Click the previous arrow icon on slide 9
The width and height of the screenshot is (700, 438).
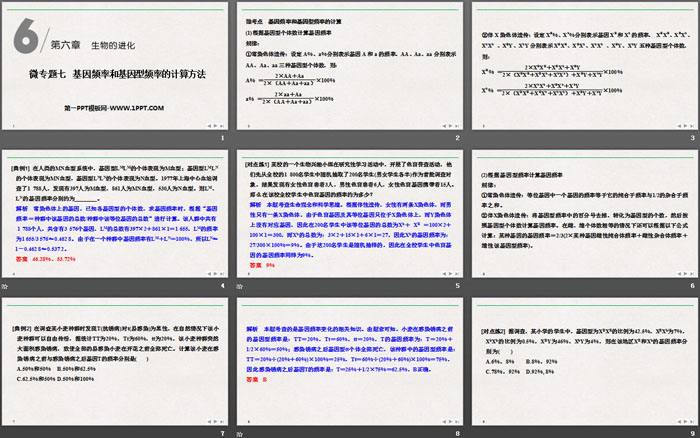point(679,421)
